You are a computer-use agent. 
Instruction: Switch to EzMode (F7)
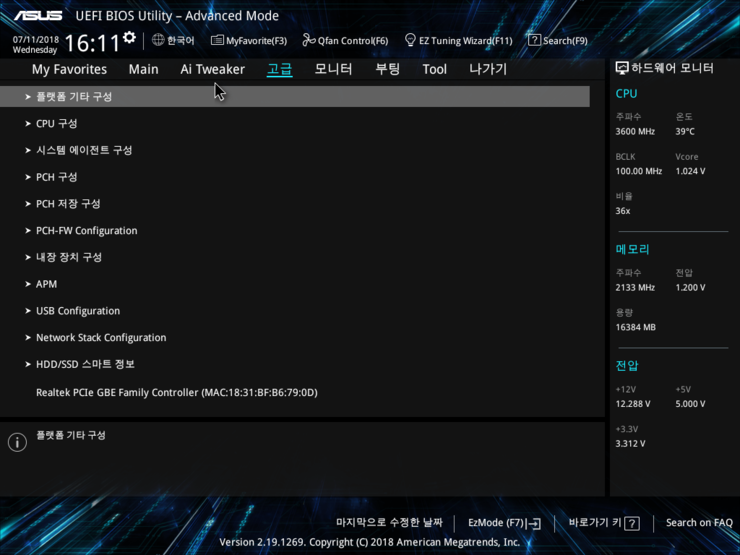click(504, 523)
